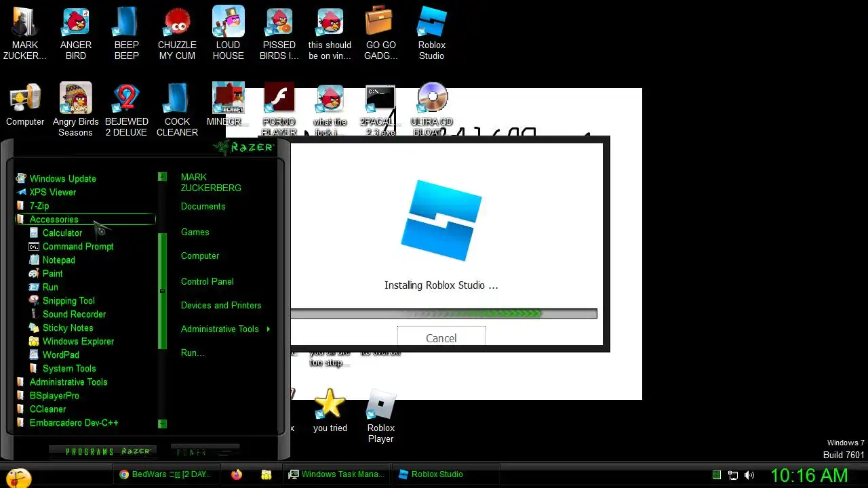Viewport: 868px width, 488px height.
Task: Open Devices and Printers
Action: coord(220,305)
